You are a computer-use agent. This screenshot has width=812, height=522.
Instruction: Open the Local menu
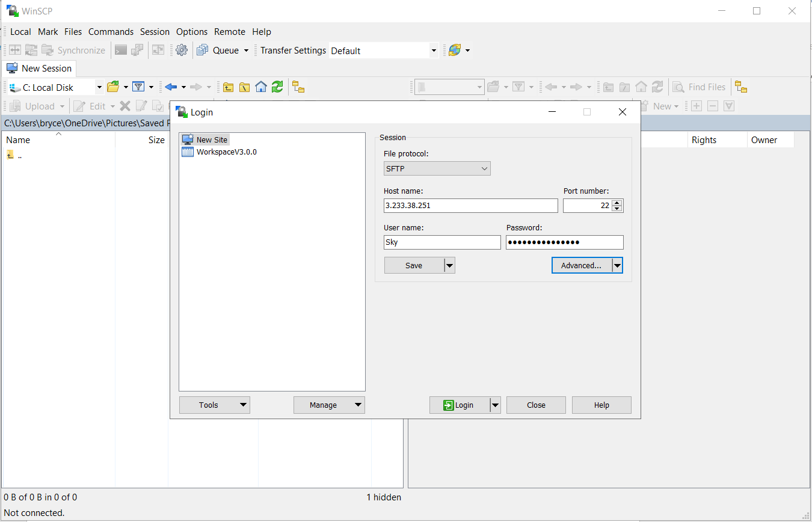20,32
